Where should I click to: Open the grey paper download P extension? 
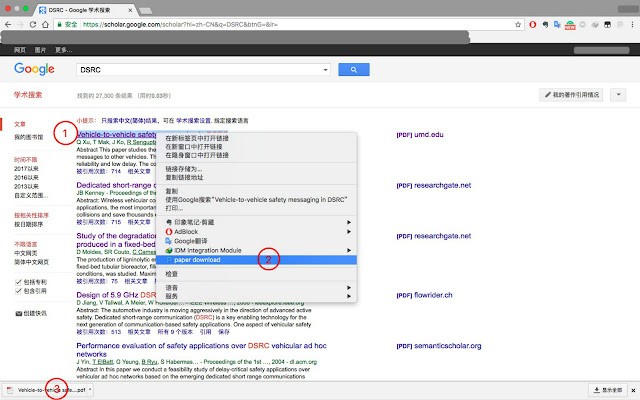[620, 24]
